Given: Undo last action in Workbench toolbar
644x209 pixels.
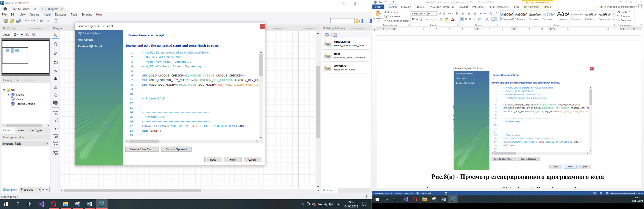Looking at the screenshot, I should click(27, 21).
